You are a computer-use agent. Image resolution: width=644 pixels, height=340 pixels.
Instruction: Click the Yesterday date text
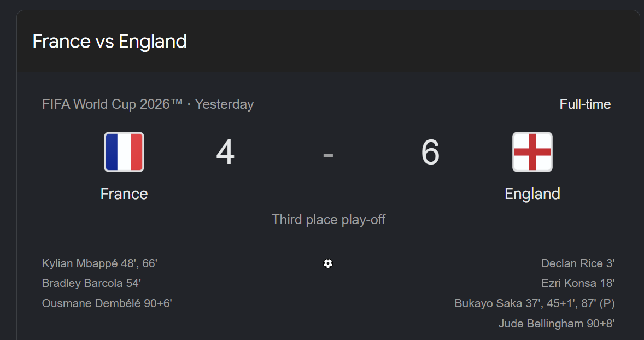pyautogui.click(x=224, y=104)
